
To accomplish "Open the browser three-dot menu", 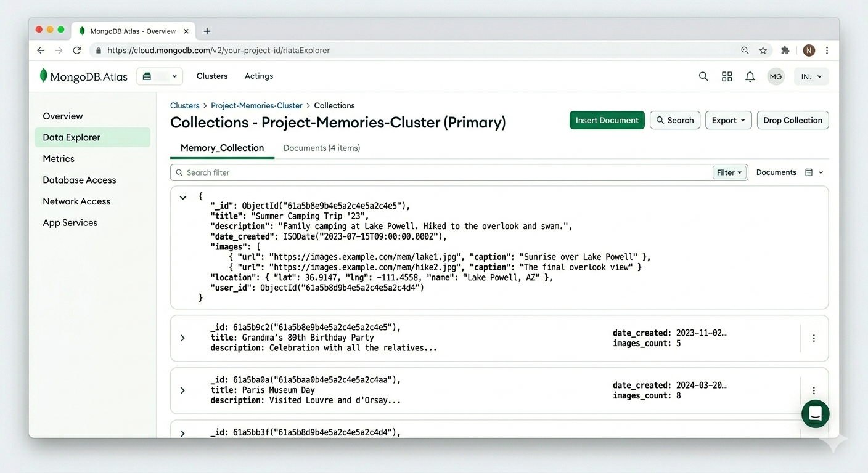I will click(827, 51).
